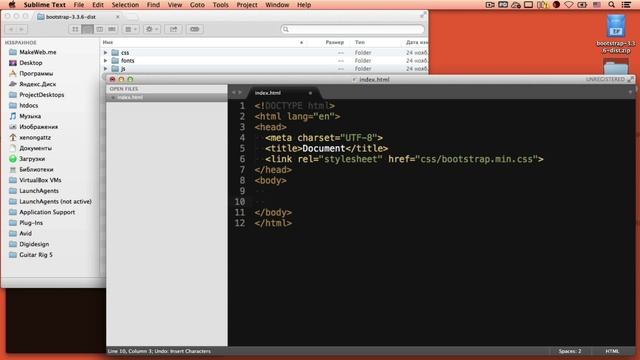Expand the fonts folder
Image resolution: width=640 pixels, height=360 pixels.
[x=106, y=60]
